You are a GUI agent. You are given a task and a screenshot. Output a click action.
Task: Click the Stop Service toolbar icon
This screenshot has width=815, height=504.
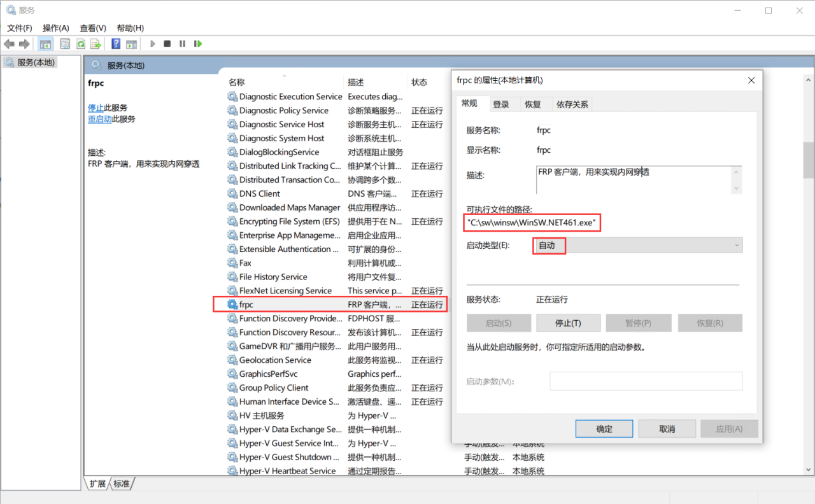167,43
